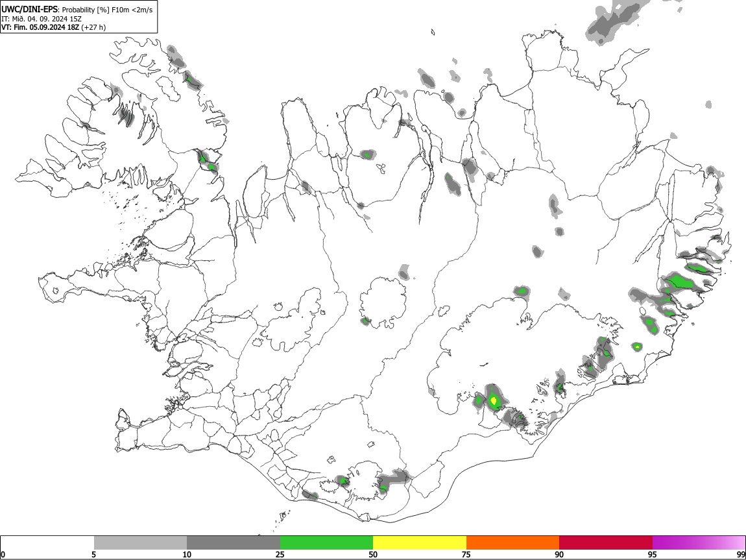The image size is (746, 560).
Task: Click the 'IT: Mið. 04. 09. 2024 15Z' line
Action: [42, 19]
